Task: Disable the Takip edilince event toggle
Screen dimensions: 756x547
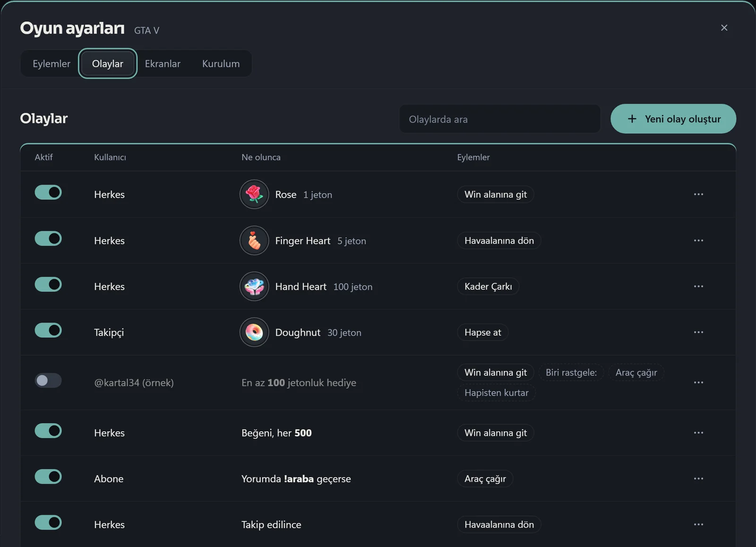Action: pos(48,522)
